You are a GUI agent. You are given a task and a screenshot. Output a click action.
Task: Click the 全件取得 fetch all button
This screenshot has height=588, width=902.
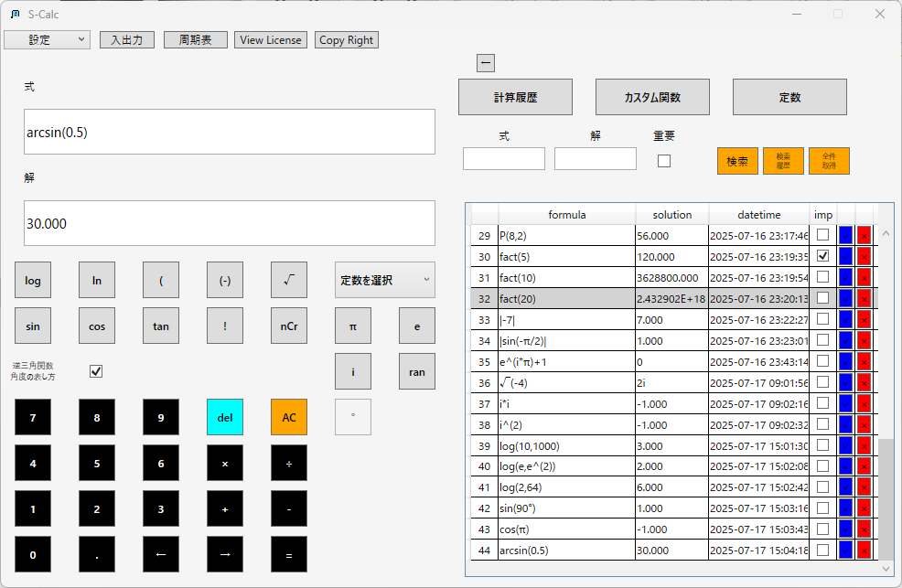(829, 161)
